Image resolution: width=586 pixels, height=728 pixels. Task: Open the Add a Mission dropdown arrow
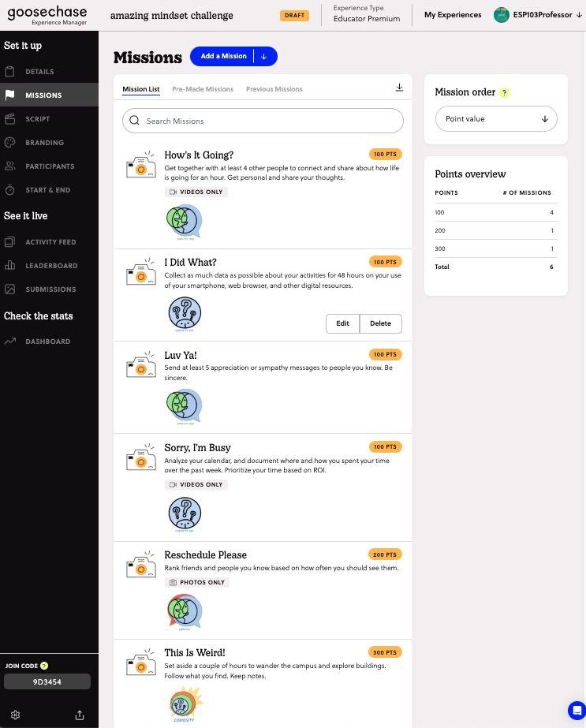point(264,57)
